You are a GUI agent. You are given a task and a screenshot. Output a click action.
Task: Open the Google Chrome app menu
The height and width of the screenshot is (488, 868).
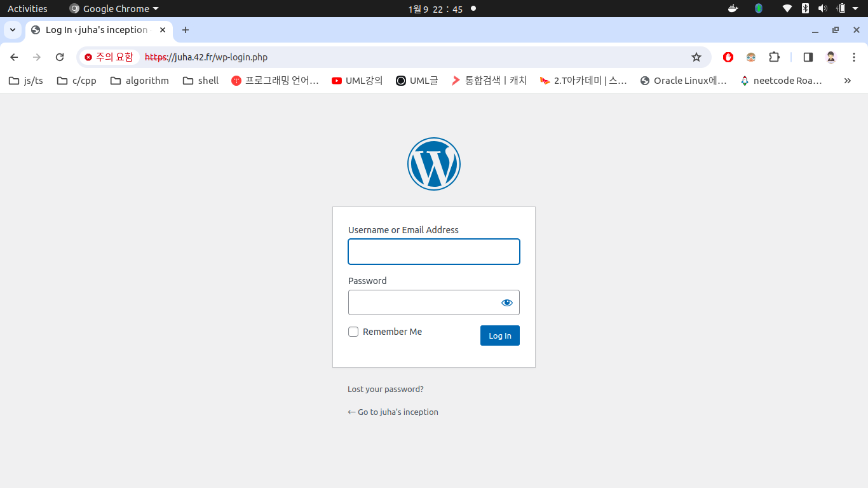point(114,8)
